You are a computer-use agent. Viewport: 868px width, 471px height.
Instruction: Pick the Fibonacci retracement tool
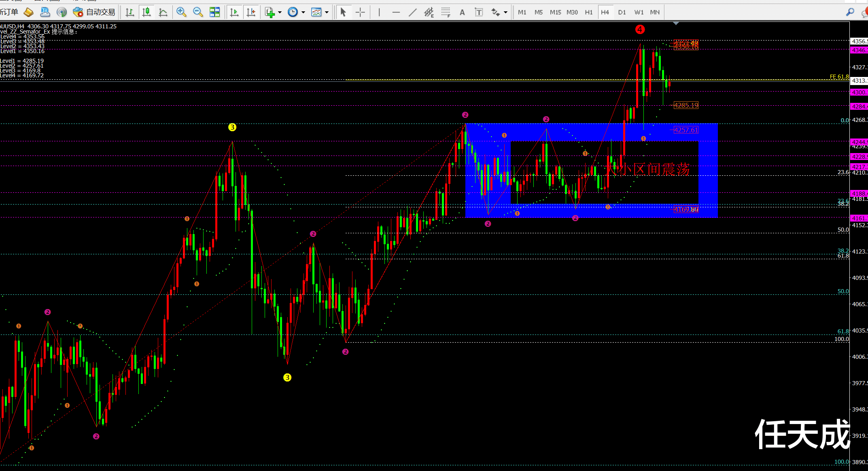(446, 12)
